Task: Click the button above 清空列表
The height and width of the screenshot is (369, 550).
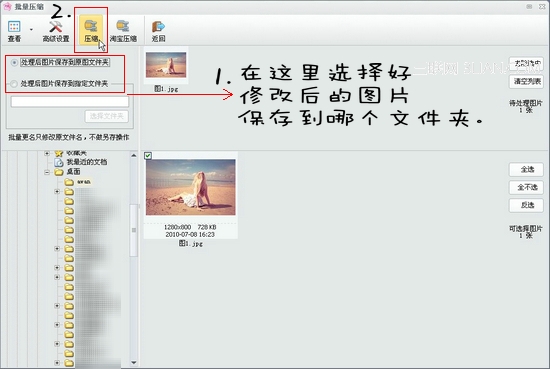Action: (x=526, y=64)
